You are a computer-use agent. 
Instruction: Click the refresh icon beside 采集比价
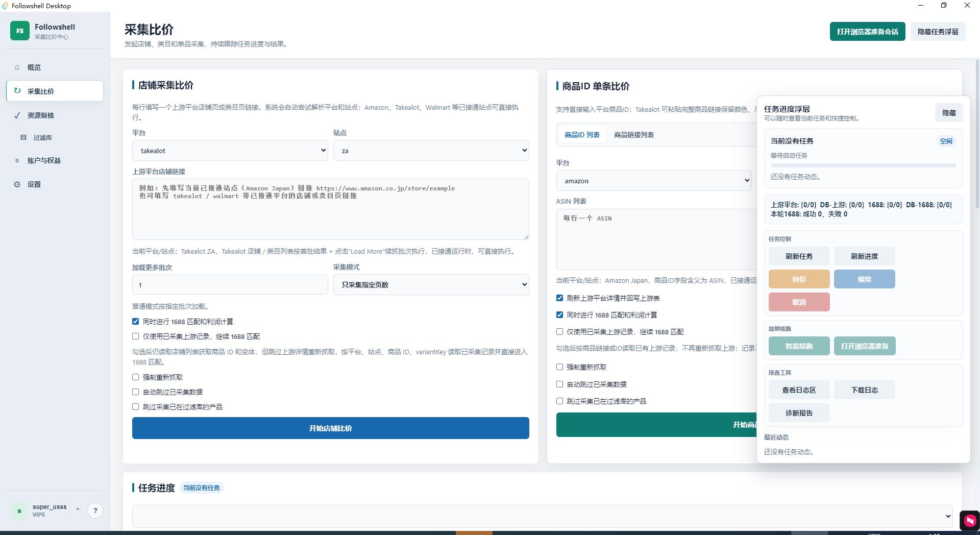[x=17, y=91]
